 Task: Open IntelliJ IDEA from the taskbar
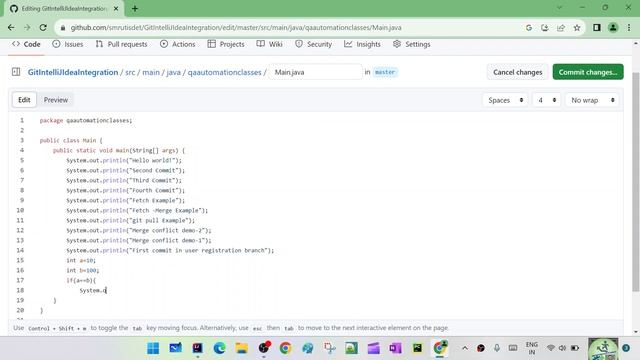click(198, 348)
